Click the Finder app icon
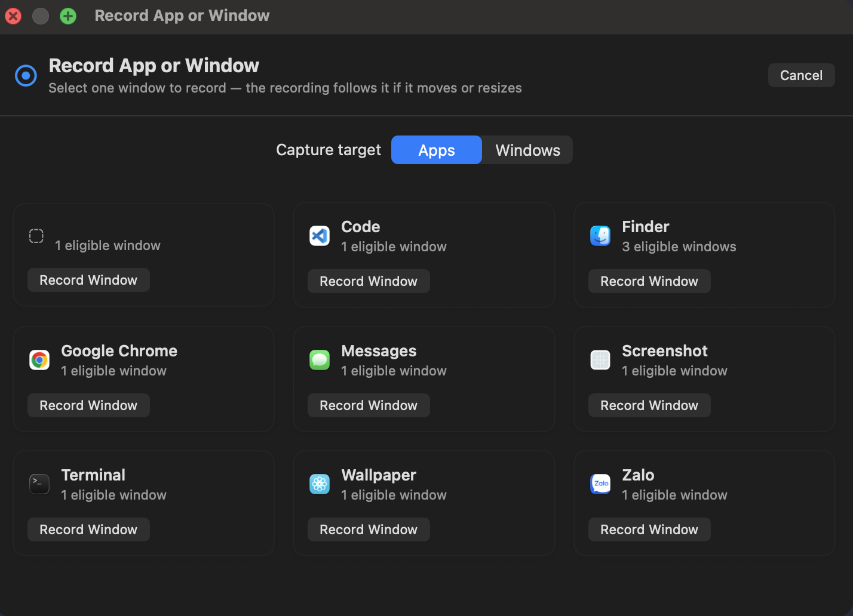This screenshot has height=616, width=853. click(x=600, y=236)
